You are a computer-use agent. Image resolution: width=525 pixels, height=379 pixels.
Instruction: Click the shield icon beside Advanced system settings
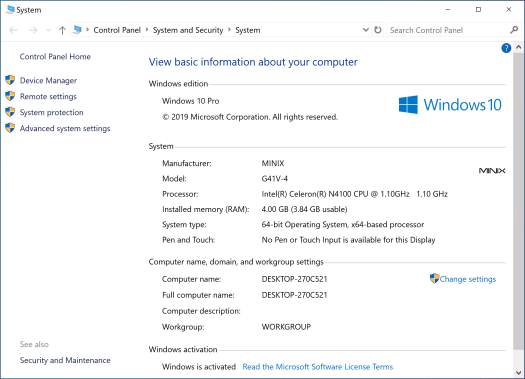click(x=10, y=128)
